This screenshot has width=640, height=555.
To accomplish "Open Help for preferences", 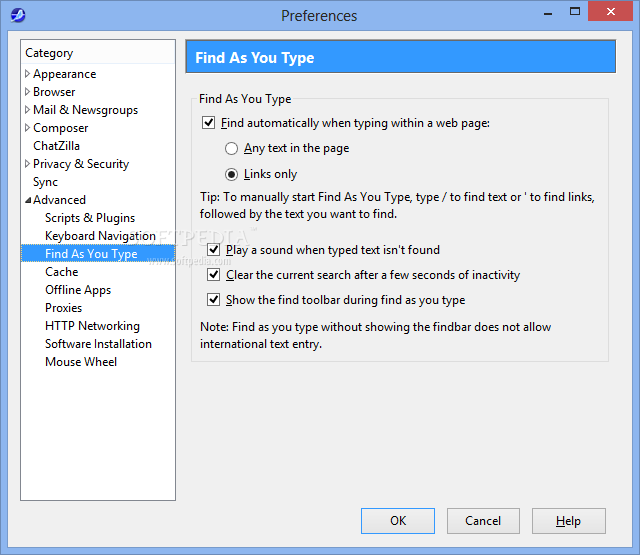I will click(568, 521).
